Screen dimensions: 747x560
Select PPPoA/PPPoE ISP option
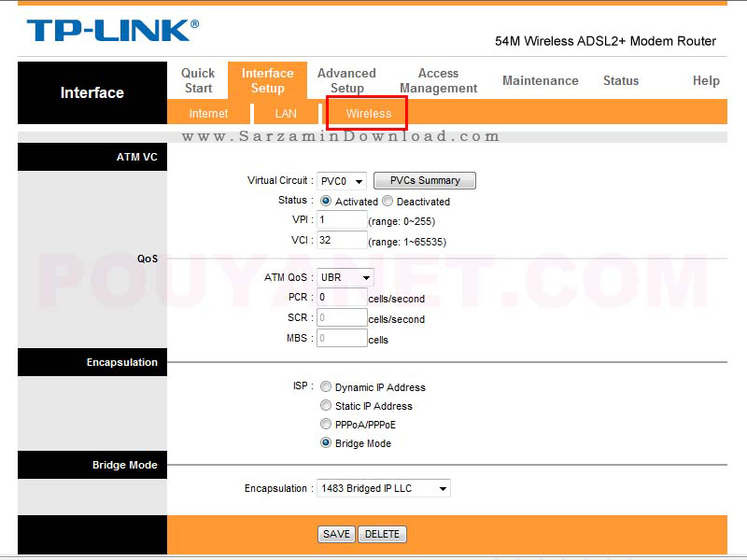tap(326, 424)
